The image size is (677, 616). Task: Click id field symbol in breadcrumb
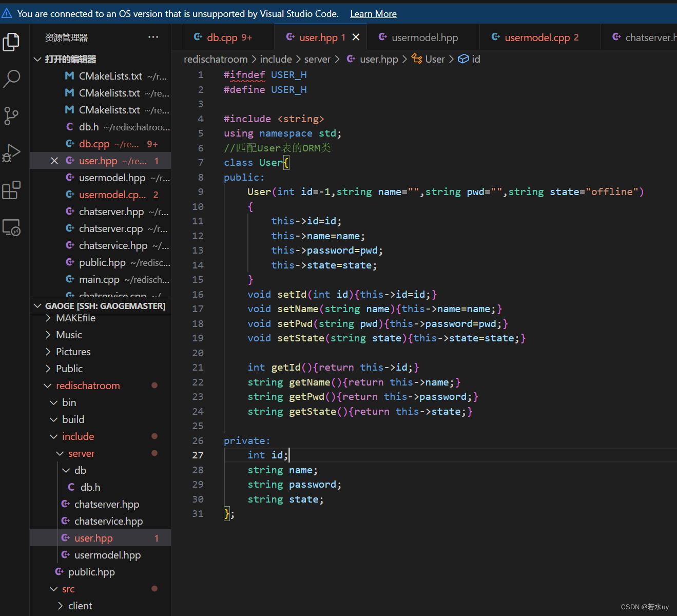tap(475, 59)
